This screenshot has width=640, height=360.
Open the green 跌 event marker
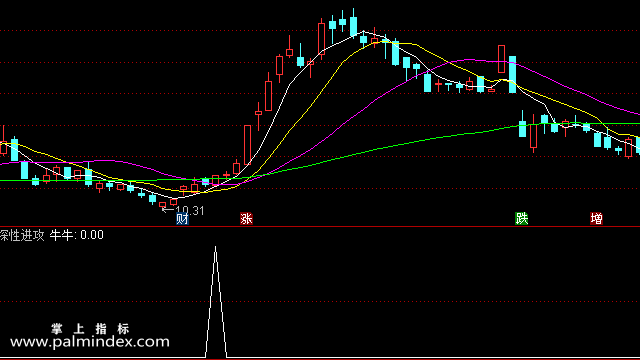pyautogui.click(x=522, y=219)
